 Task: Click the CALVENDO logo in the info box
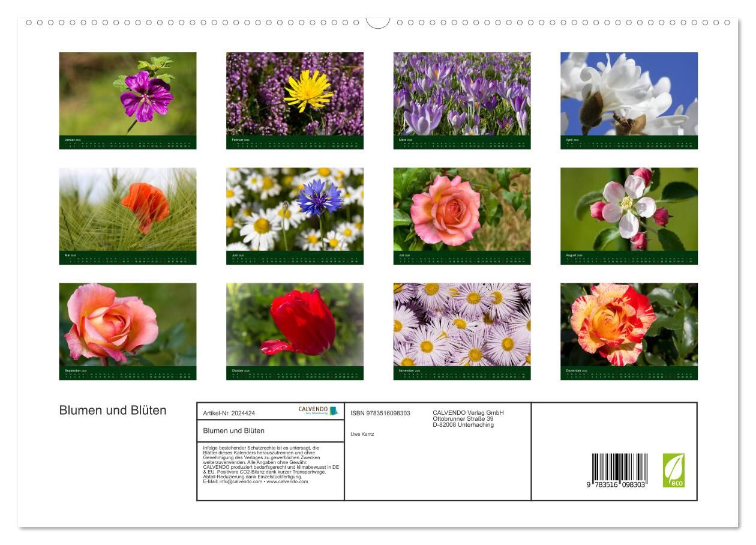[x=319, y=411]
